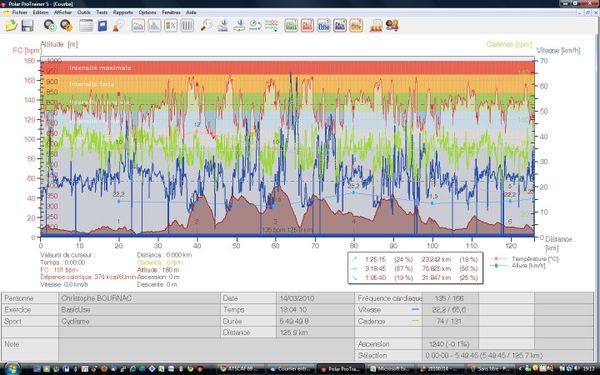Click the red chart toolbar button
Image resolution: width=600 pixels, height=375 pixels.
tap(307, 26)
